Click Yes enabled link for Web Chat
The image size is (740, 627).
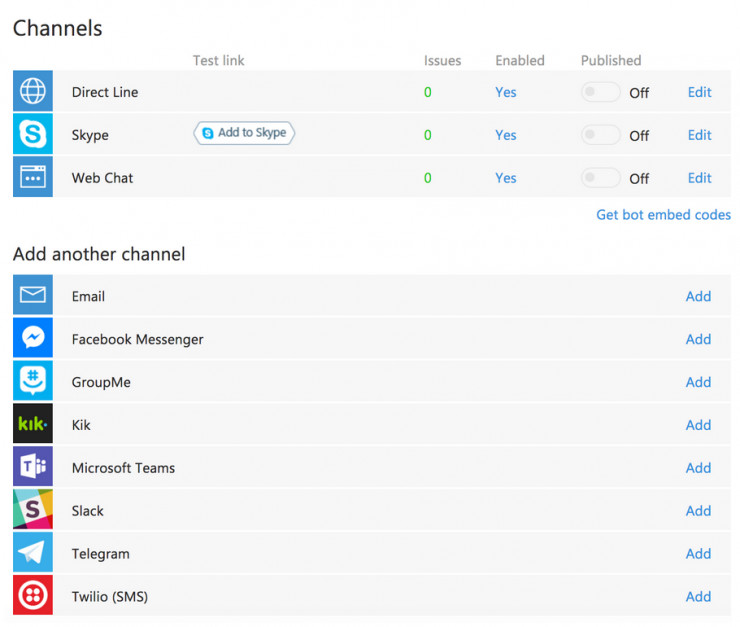tap(506, 178)
